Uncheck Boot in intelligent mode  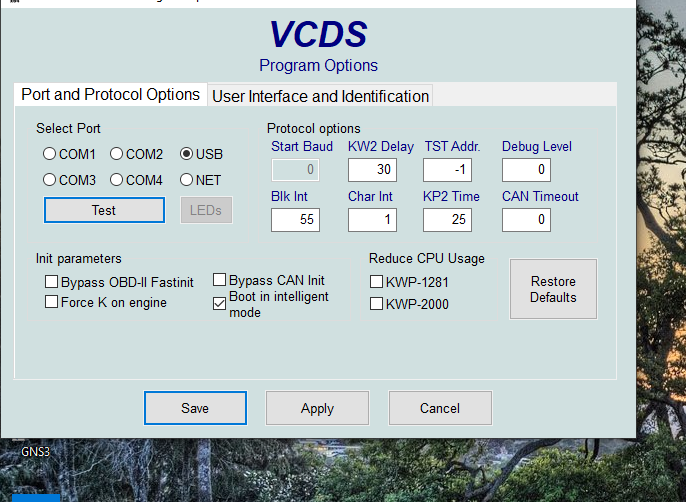(x=220, y=304)
